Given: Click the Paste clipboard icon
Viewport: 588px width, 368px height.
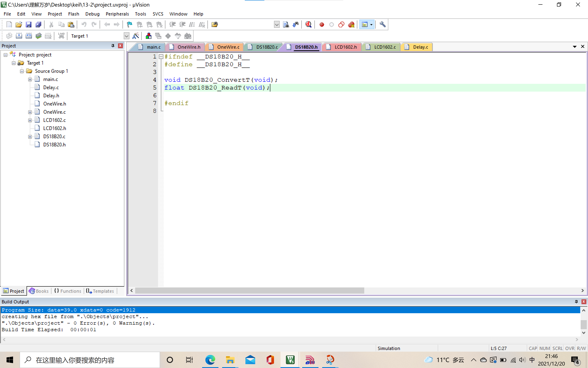Looking at the screenshot, I should [x=71, y=24].
